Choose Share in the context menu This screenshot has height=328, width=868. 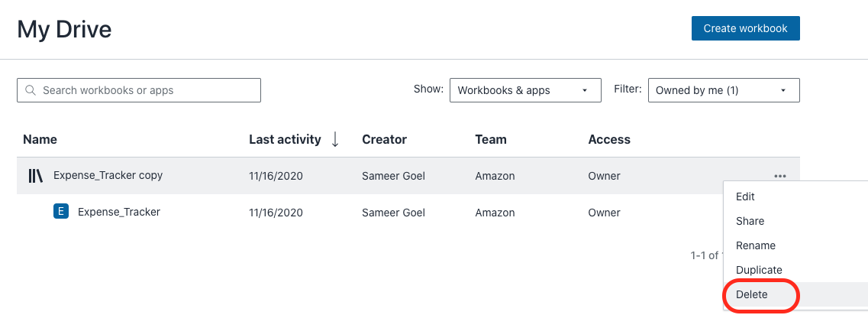click(750, 221)
